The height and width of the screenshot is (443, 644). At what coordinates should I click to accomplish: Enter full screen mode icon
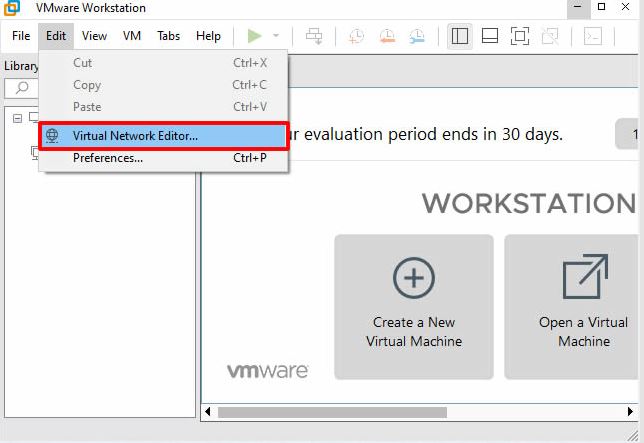point(520,36)
